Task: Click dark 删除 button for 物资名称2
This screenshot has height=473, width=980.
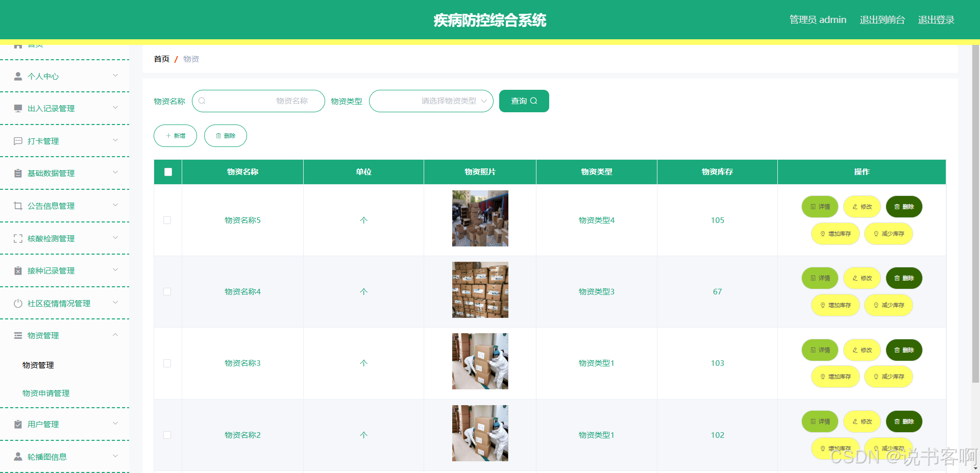Action: click(903, 421)
